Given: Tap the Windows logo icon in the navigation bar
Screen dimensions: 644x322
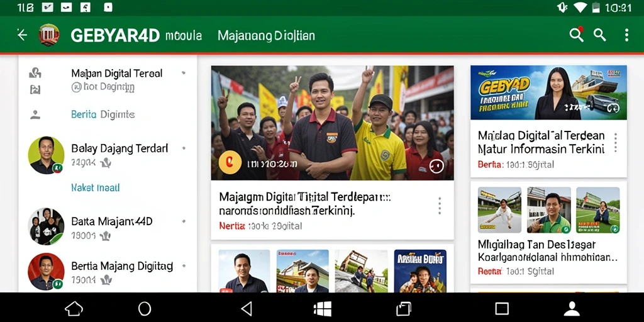Looking at the screenshot, I should click(323, 308).
